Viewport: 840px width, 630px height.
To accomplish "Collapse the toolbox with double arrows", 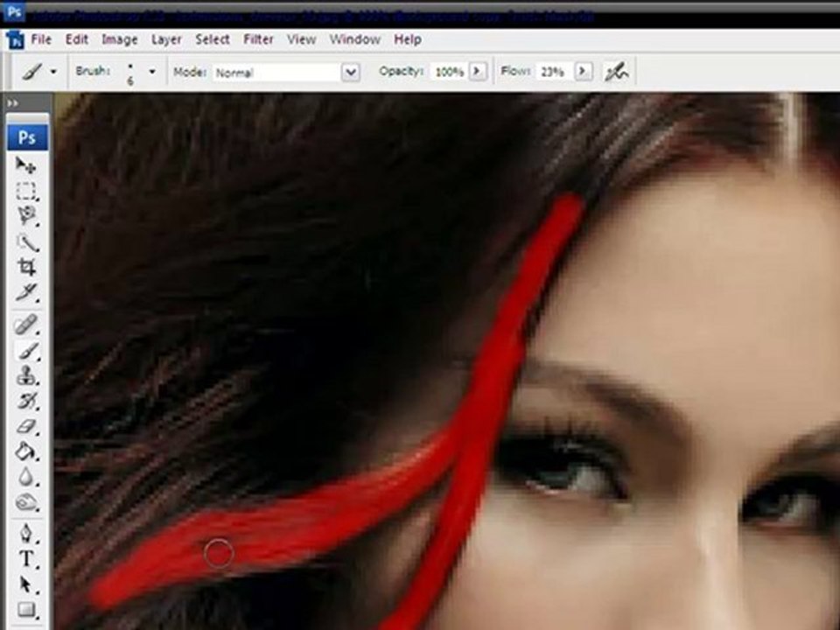I will 13,103.
